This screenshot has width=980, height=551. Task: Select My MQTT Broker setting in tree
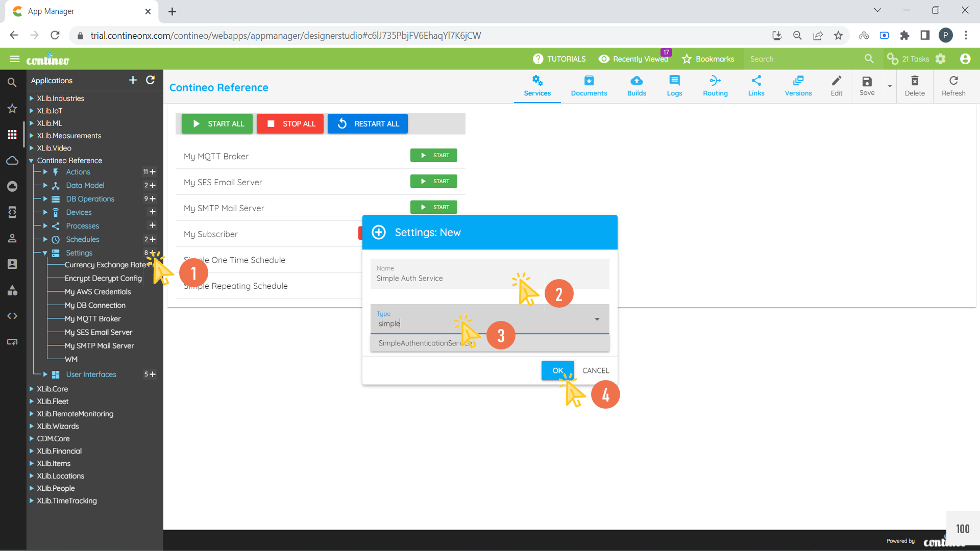coord(92,319)
